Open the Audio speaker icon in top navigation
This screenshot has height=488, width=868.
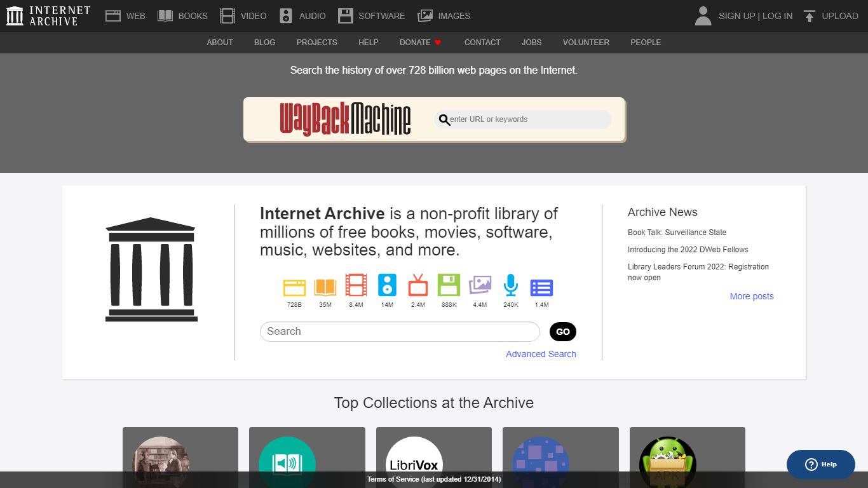[286, 16]
